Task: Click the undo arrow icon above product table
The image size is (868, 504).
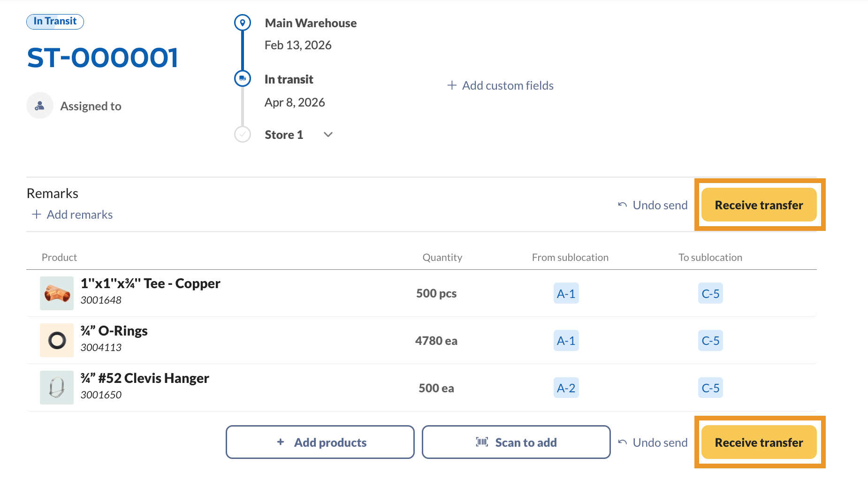Action: [623, 205]
